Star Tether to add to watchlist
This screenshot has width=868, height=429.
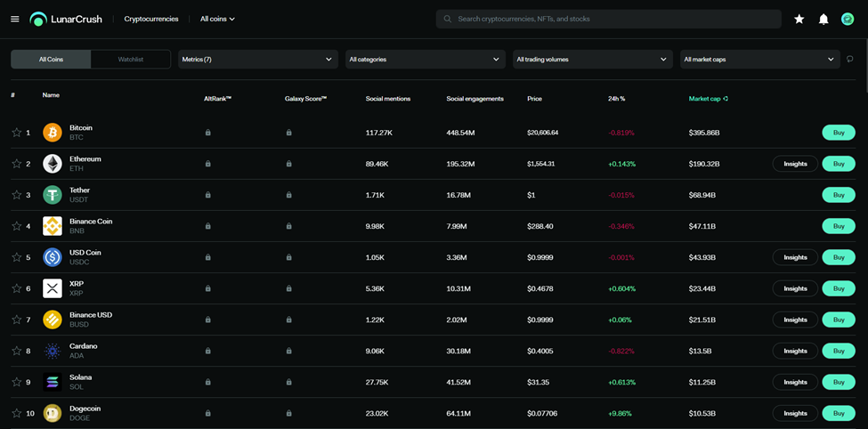click(17, 195)
